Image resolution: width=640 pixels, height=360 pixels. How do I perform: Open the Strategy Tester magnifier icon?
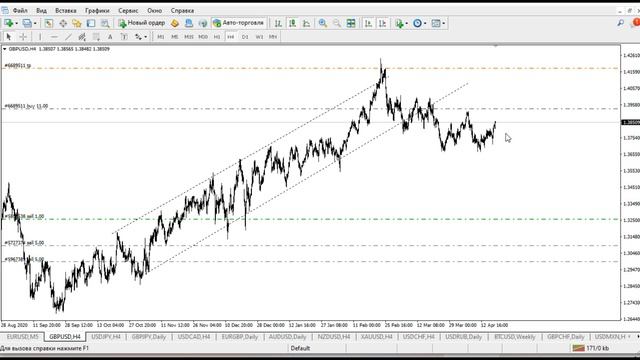point(105,23)
